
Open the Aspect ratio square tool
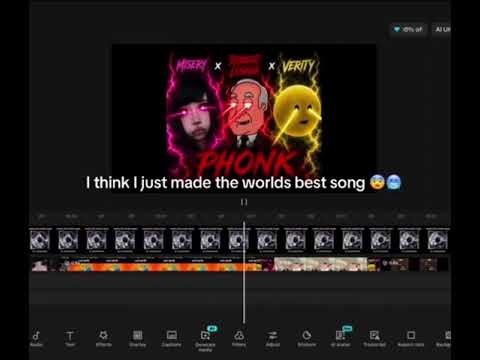coord(411,338)
